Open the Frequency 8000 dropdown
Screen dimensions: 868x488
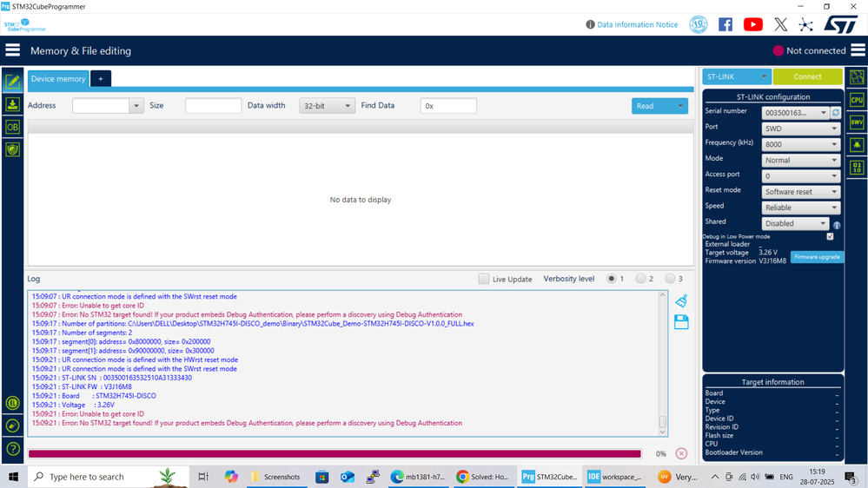(800, 144)
